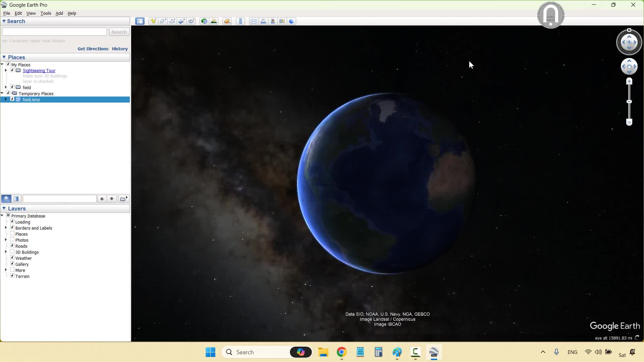Viewport: 644px width, 362px height.
Task: Show historical imagery clock icon
Action: (x=204, y=21)
